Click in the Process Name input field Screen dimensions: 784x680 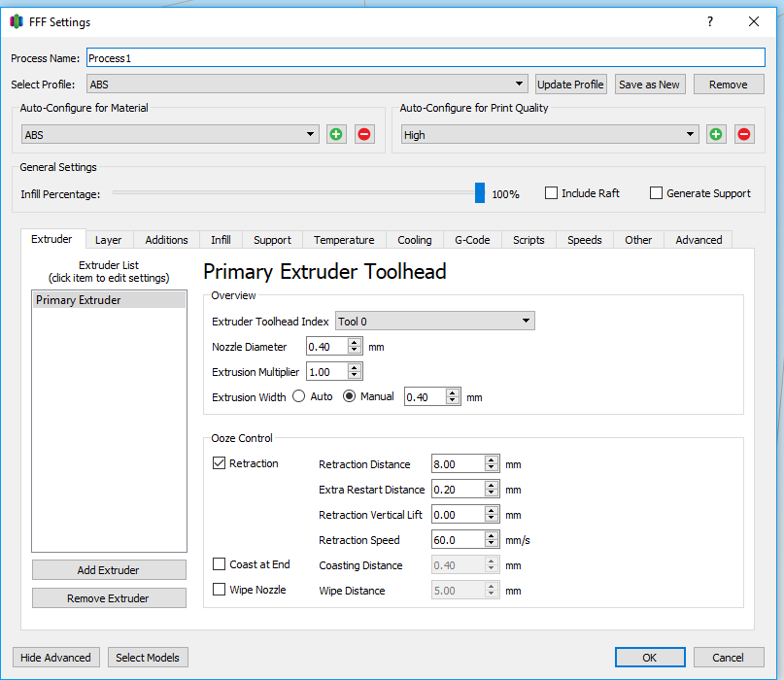click(426, 57)
